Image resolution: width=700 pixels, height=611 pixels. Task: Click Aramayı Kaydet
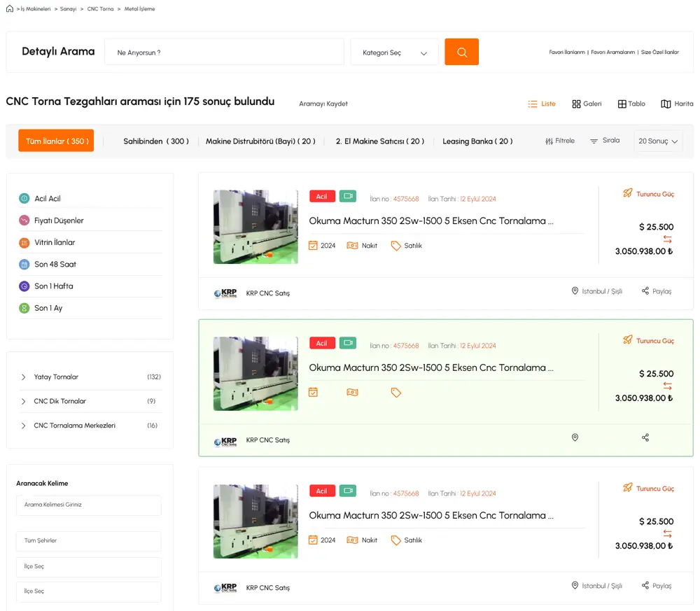pos(323,104)
